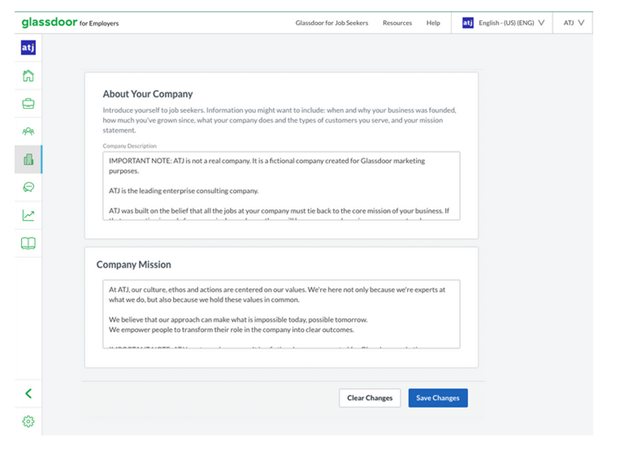Open the reviews chat bubble icon
This screenshot has width=624, height=449.
[28, 187]
